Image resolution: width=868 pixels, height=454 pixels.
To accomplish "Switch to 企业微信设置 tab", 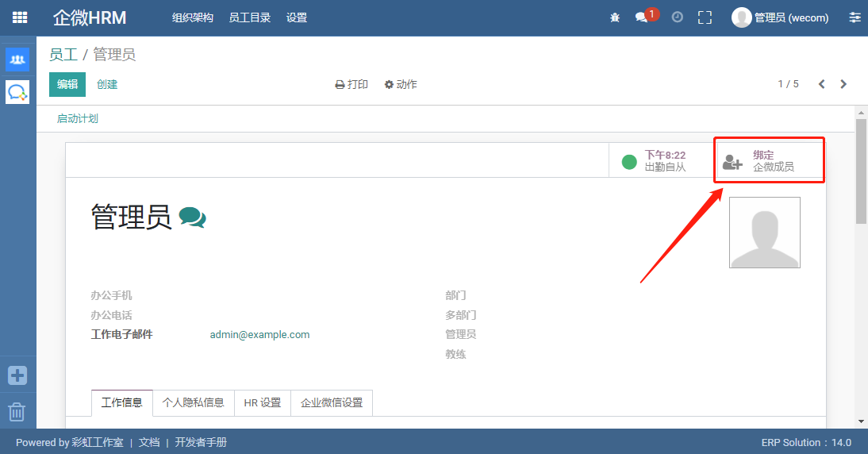I will (332, 402).
